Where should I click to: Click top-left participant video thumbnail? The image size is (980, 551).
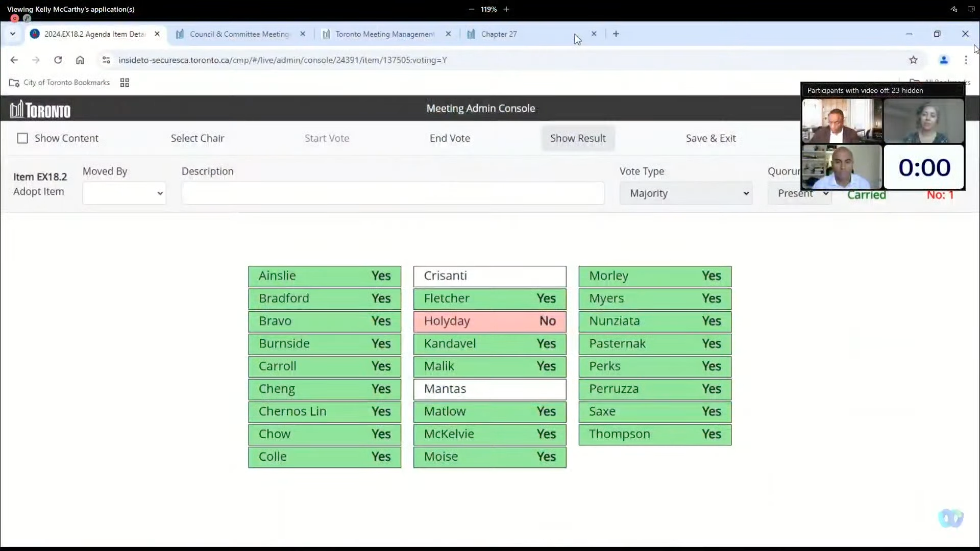842,121
